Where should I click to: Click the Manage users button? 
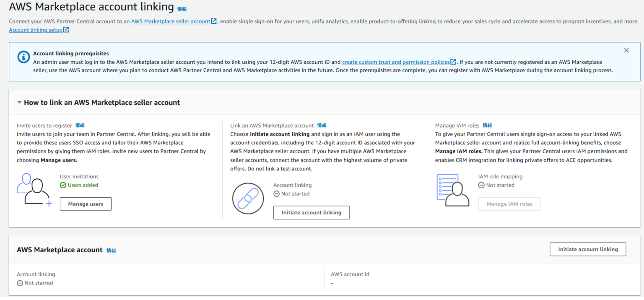(x=86, y=203)
